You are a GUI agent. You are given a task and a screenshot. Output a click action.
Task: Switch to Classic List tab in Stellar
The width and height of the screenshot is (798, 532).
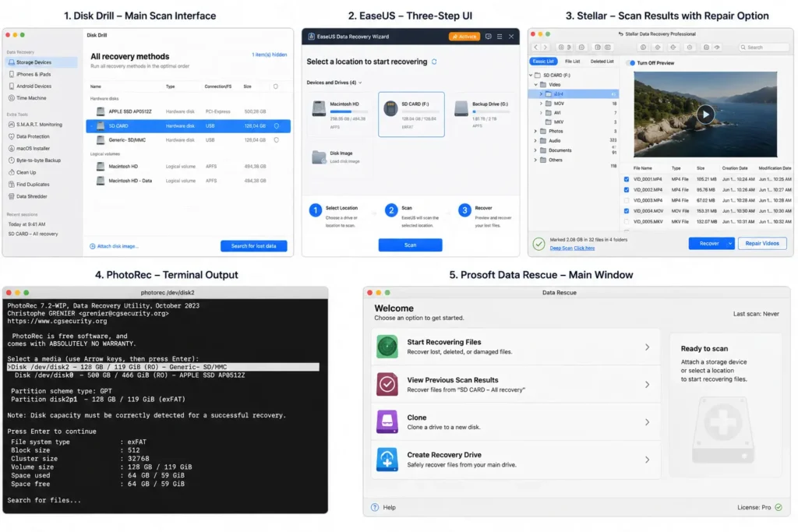[543, 62]
